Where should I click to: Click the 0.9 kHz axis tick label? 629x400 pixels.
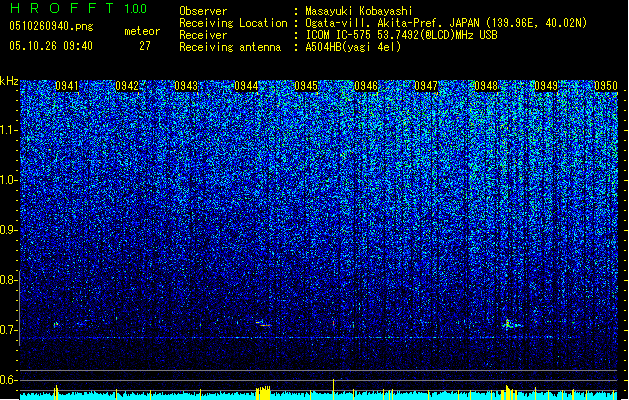(x=9, y=230)
